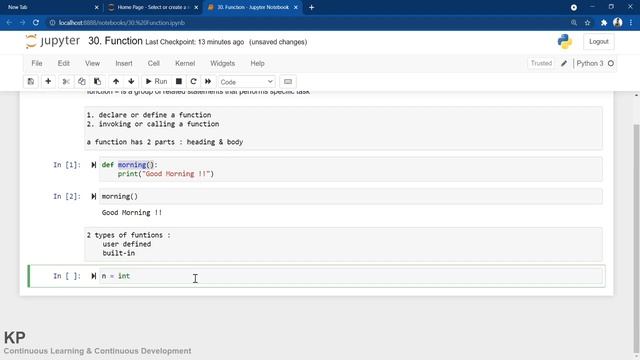The width and height of the screenshot is (640, 360).
Task: Run the selected cell
Action: click(x=156, y=82)
